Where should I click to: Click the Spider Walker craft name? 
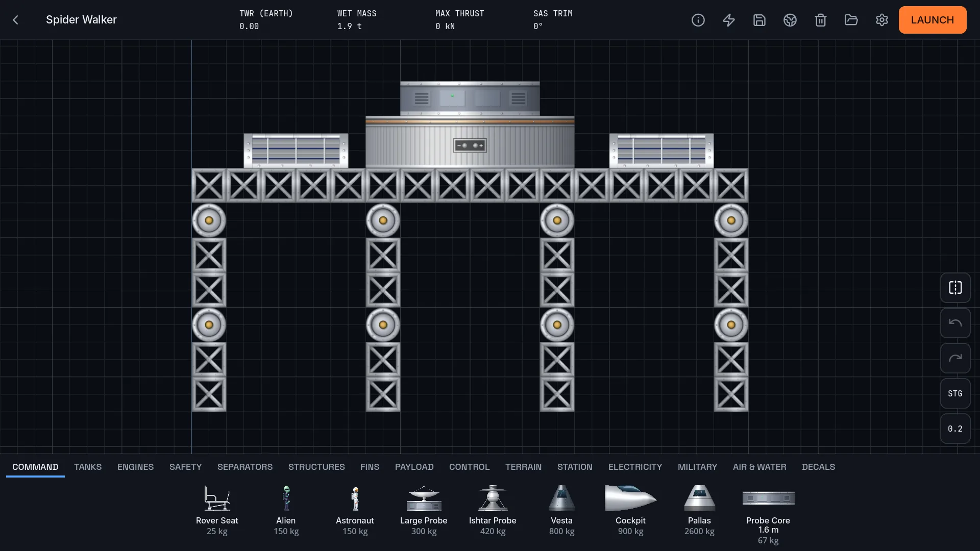pos(81,20)
